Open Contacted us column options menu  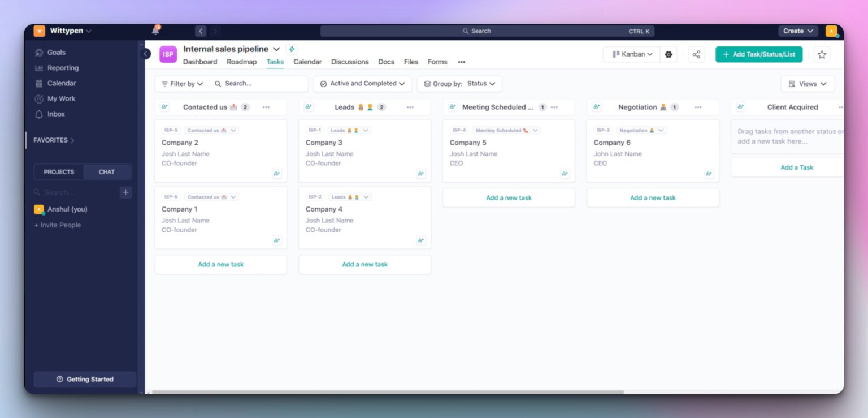point(266,107)
